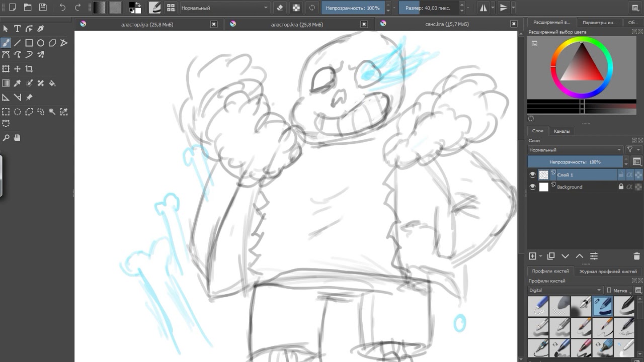Select the Crop tool

point(29,69)
